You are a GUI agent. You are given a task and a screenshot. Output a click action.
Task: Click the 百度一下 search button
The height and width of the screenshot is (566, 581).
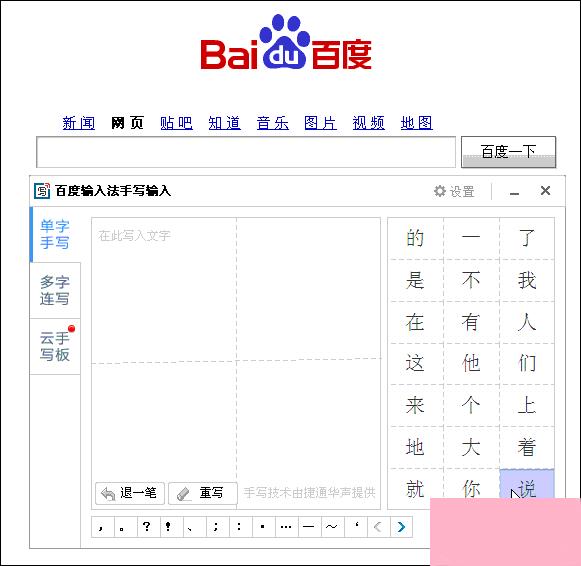[x=508, y=152]
